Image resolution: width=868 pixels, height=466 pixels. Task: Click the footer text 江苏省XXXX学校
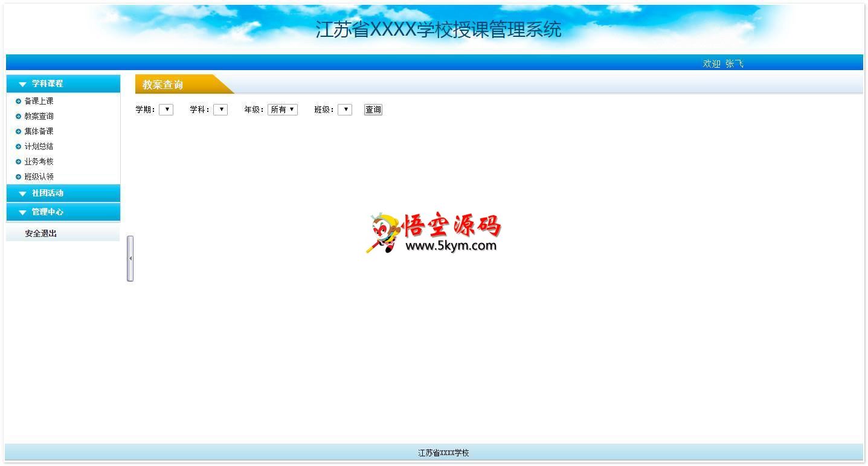443,453
